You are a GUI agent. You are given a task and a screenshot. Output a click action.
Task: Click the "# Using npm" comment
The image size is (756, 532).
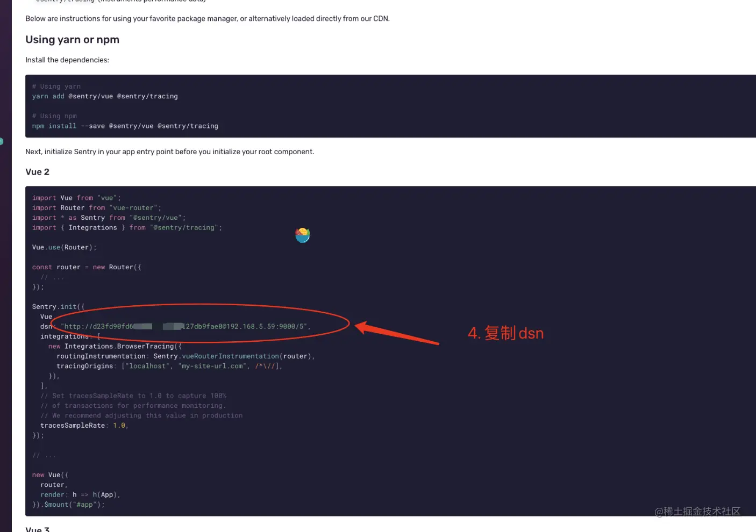pos(54,116)
